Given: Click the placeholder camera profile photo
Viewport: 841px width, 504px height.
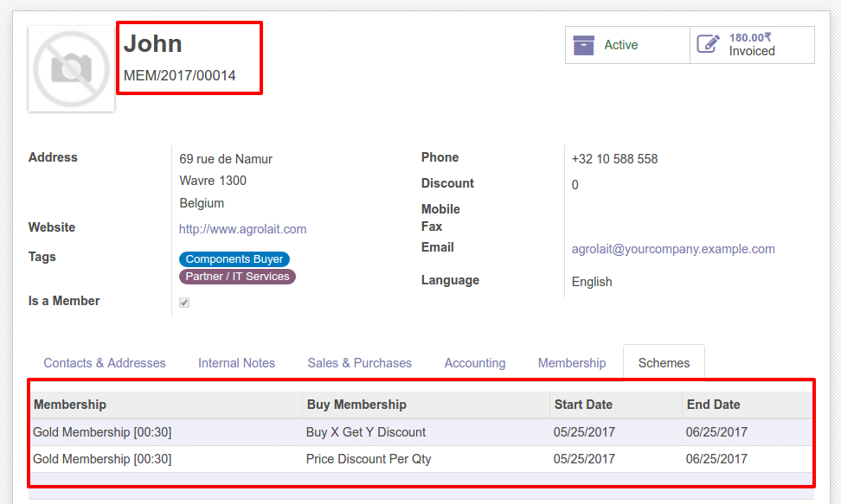Looking at the screenshot, I should [x=72, y=69].
